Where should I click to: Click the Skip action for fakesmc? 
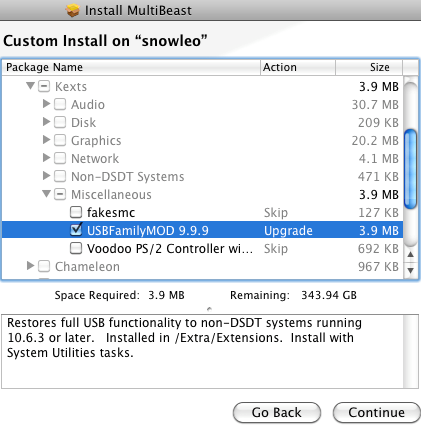click(276, 213)
